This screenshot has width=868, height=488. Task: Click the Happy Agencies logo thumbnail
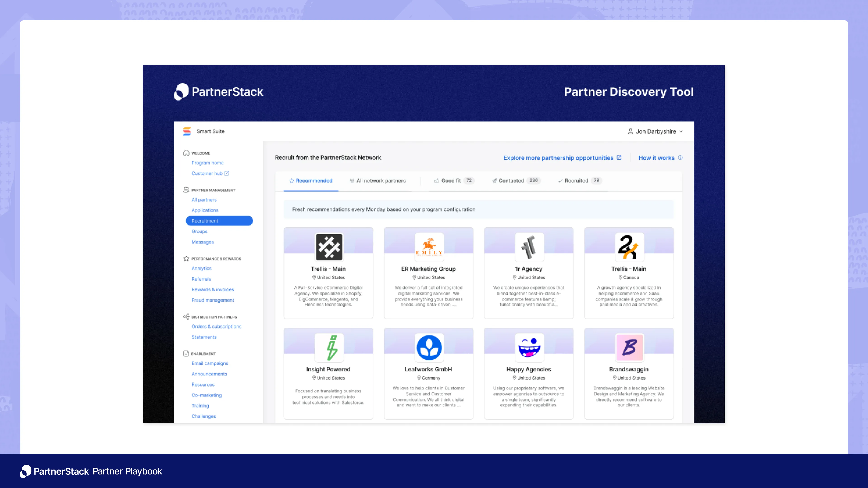(x=529, y=347)
